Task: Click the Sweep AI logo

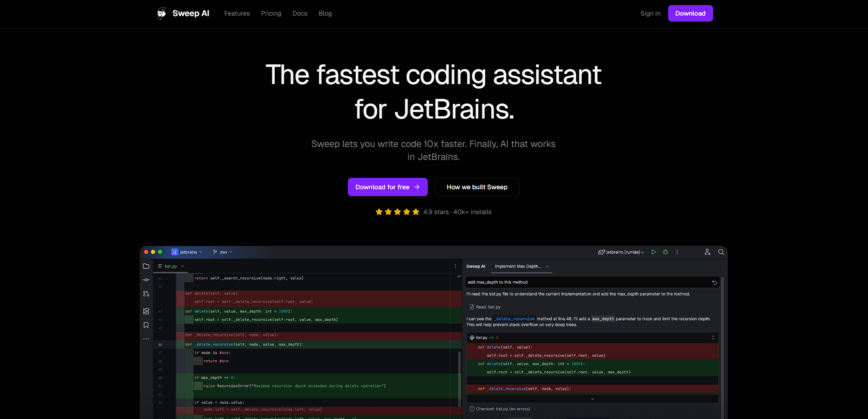Action: click(x=183, y=13)
